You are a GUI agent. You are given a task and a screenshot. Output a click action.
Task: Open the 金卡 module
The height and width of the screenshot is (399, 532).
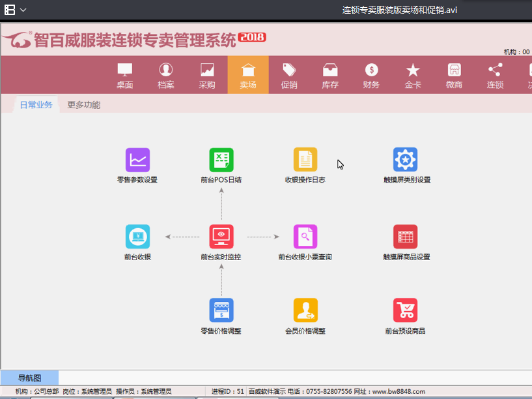tap(412, 74)
